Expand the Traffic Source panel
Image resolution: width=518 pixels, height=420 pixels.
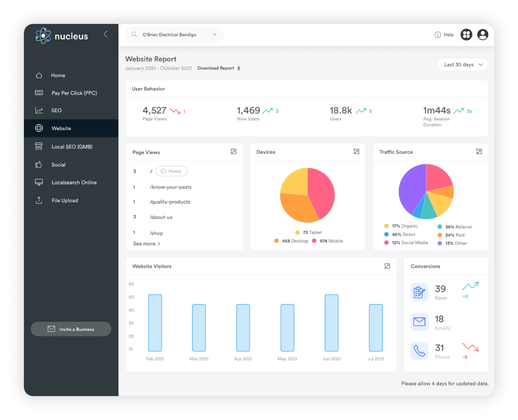point(479,152)
